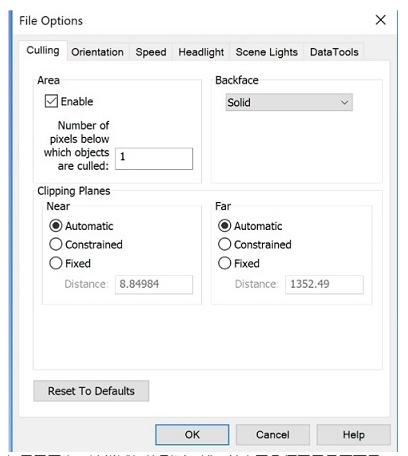Confirm with the OK button
The image size is (408, 456).
point(192,435)
